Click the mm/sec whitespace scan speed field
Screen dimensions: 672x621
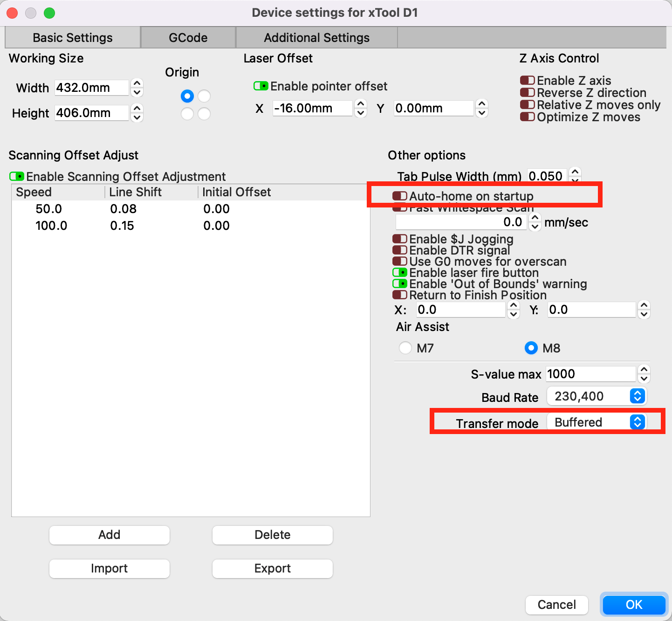461,222
